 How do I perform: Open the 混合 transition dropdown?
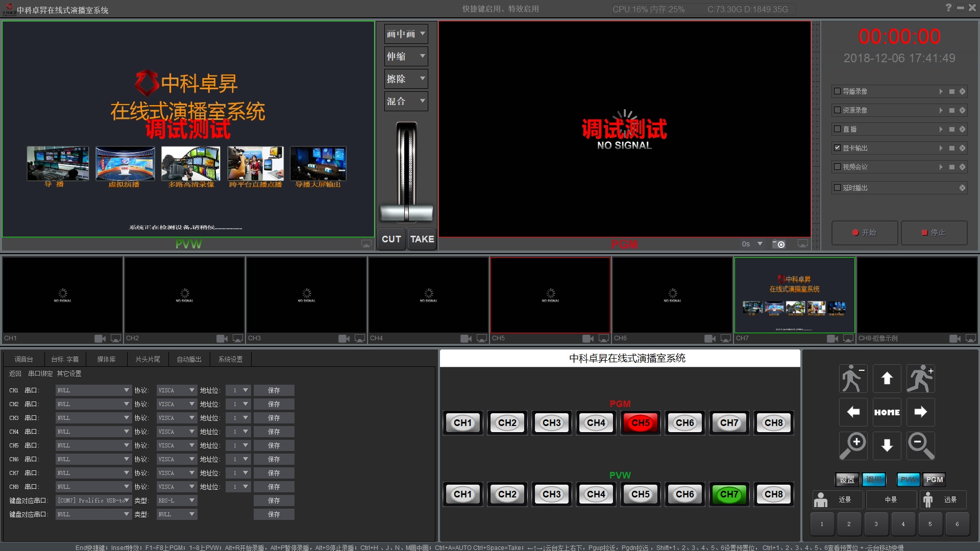(x=406, y=102)
